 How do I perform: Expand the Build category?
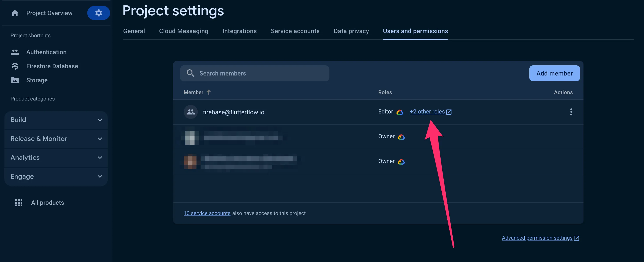[x=56, y=120]
